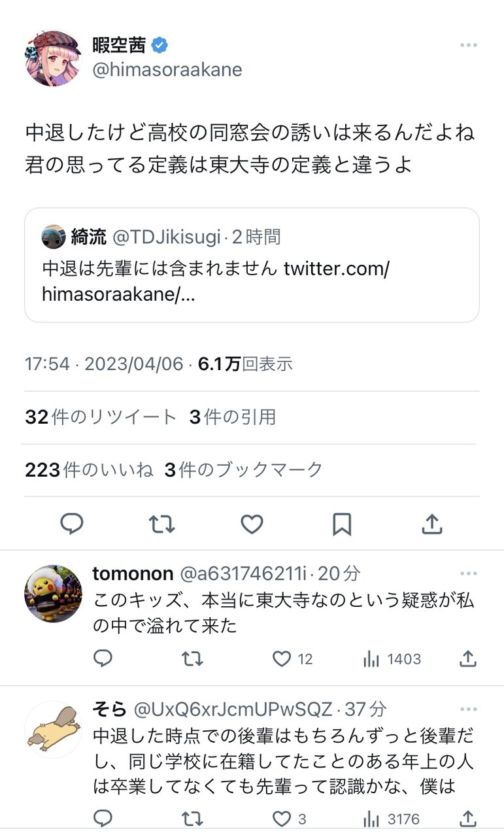
Task: View the 32 retweets list
Action: tap(101, 417)
